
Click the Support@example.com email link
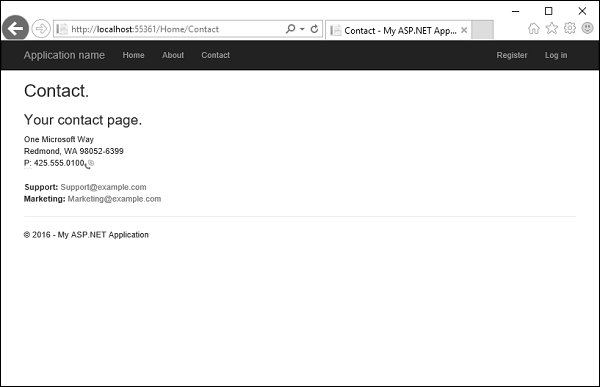point(103,187)
